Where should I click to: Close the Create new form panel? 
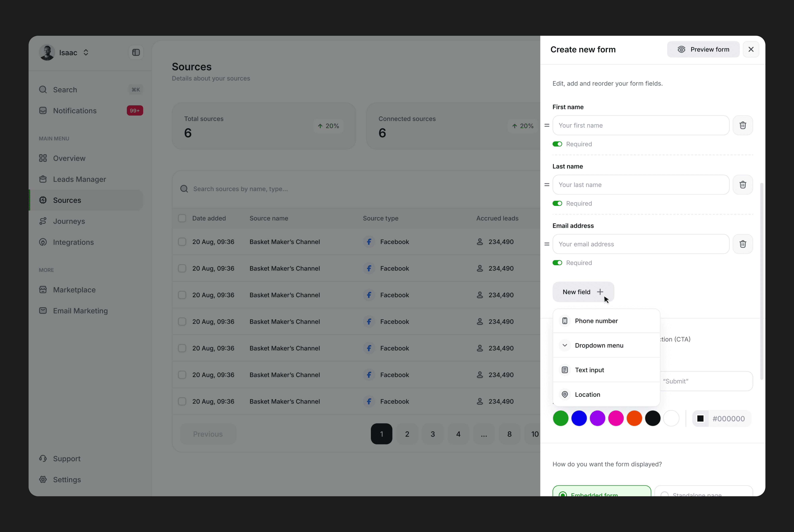click(x=751, y=50)
